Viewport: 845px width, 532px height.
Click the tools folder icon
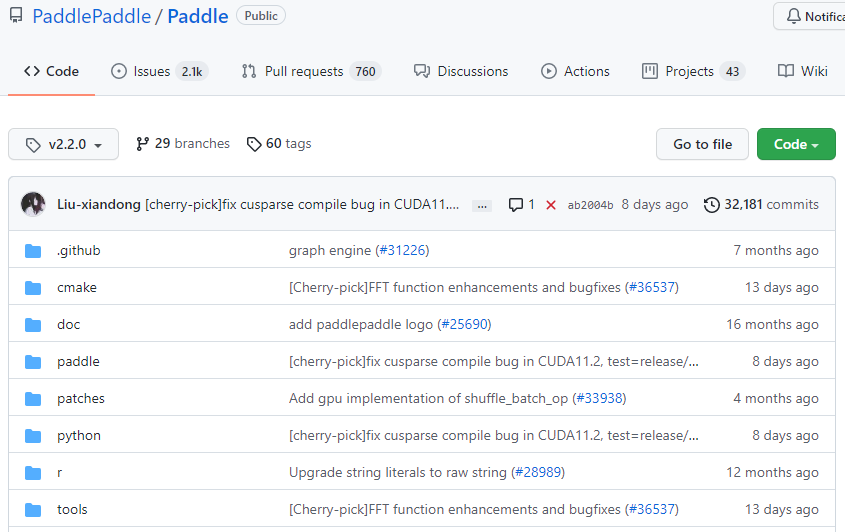coord(33,510)
